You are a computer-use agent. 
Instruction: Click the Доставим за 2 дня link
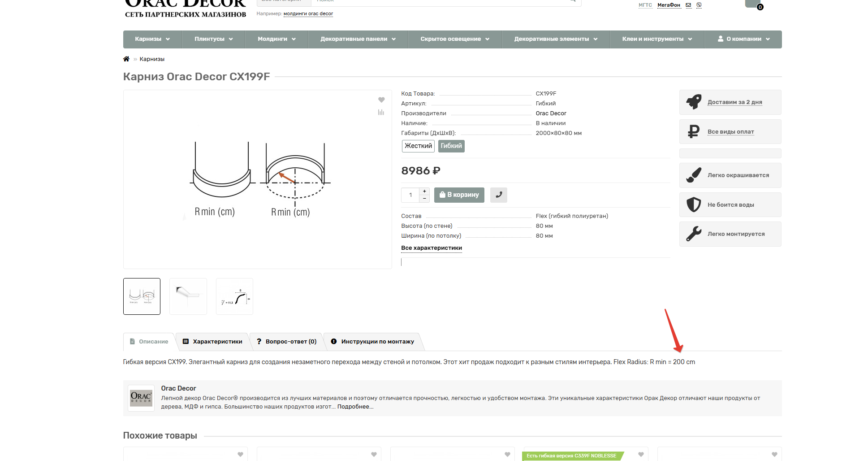(x=734, y=102)
